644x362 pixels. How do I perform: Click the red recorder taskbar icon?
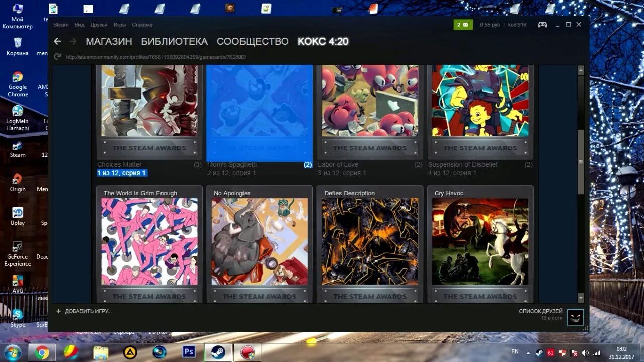tap(248, 352)
